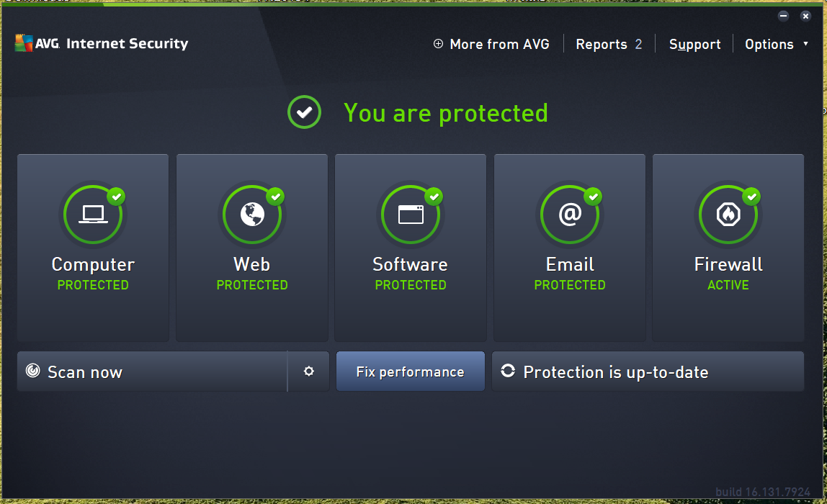Image resolution: width=827 pixels, height=504 pixels.
Task: Open the Support menu item
Action: pyautogui.click(x=694, y=44)
